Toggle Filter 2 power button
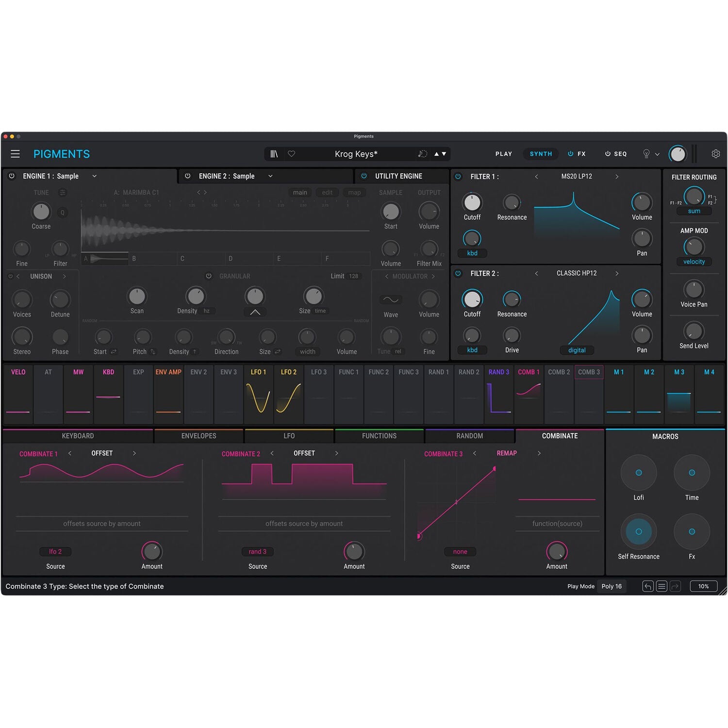 pos(458,273)
